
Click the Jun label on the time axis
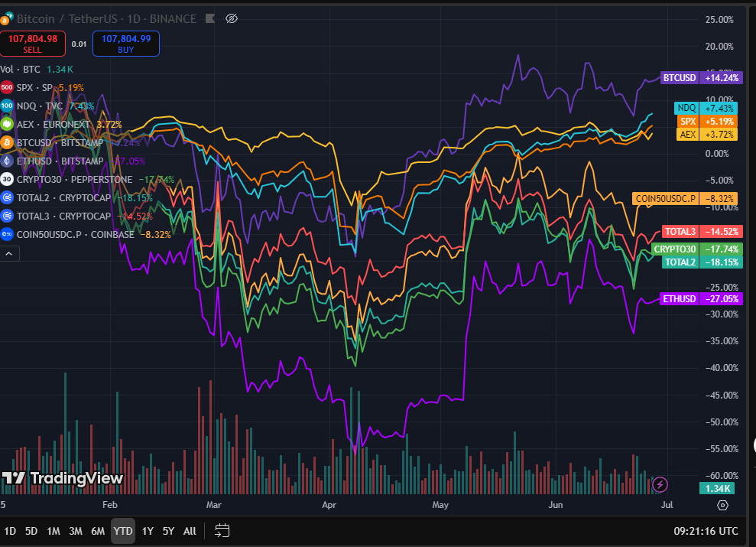556,505
